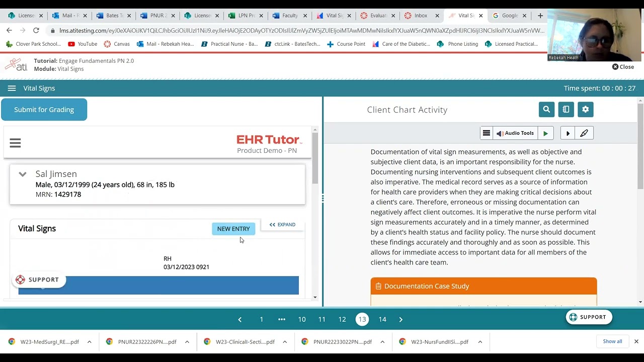Go to page 14
Viewport: 644px width, 362px height.
pos(382,319)
